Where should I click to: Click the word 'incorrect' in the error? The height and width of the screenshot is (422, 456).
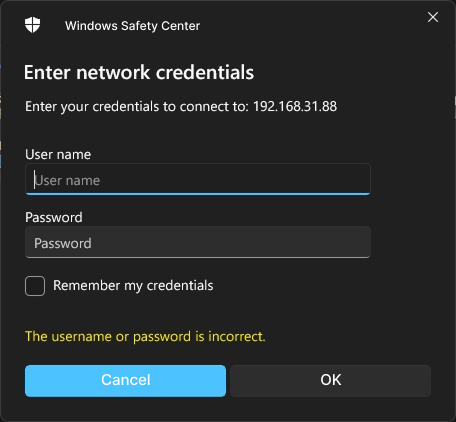pyautogui.click(x=236, y=337)
